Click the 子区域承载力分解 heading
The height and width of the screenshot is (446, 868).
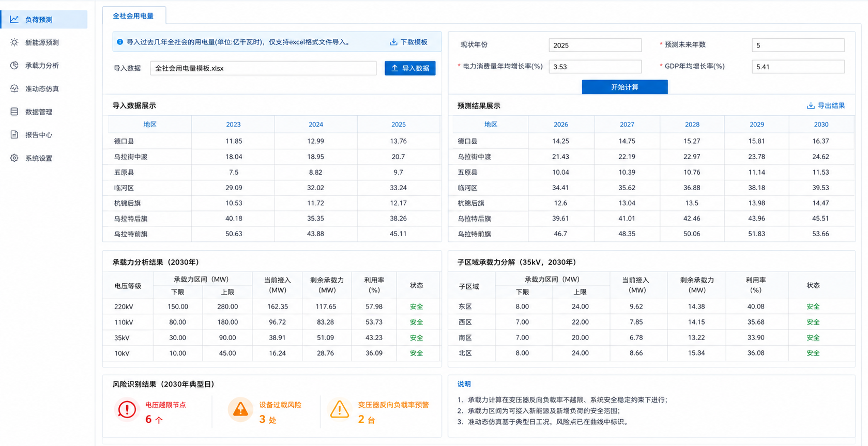(x=517, y=262)
